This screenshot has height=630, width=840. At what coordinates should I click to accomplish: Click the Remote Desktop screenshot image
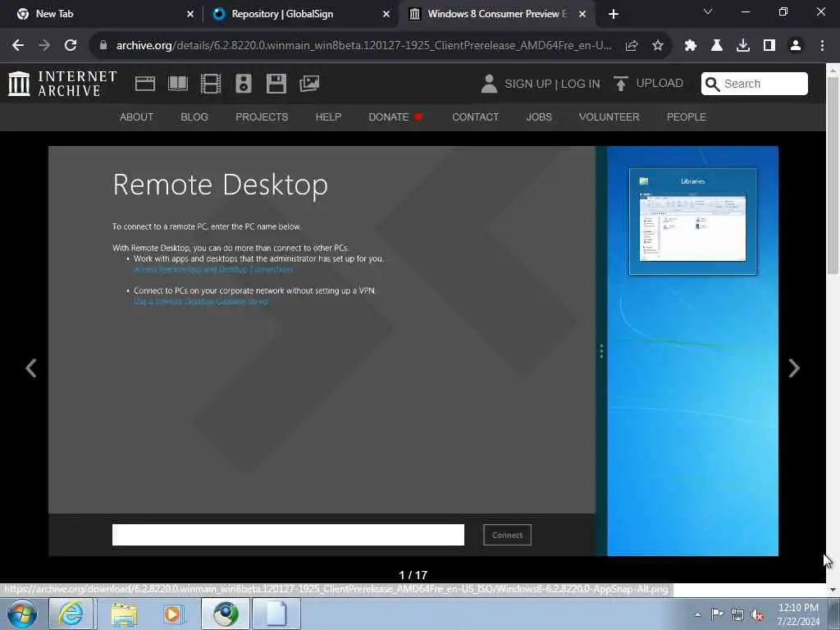(x=413, y=351)
